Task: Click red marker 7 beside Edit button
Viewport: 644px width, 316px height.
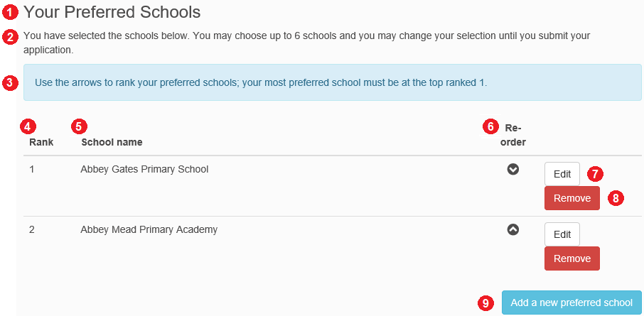Action: click(595, 174)
